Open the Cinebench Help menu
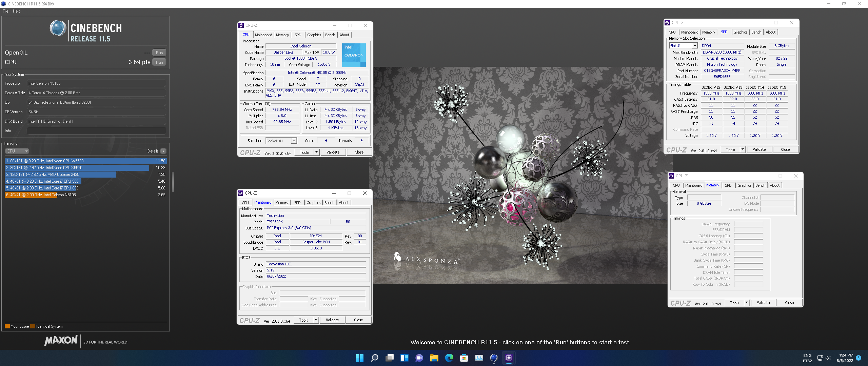868x366 pixels. click(17, 11)
